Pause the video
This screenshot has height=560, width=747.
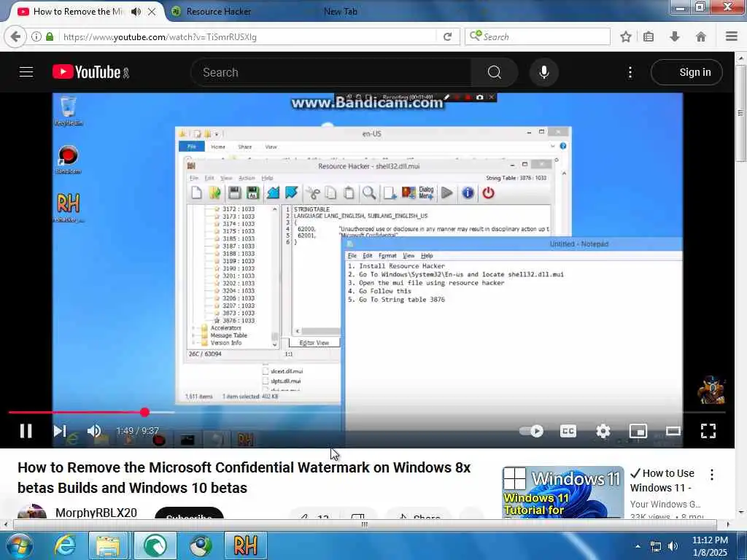[x=26, y=431]
